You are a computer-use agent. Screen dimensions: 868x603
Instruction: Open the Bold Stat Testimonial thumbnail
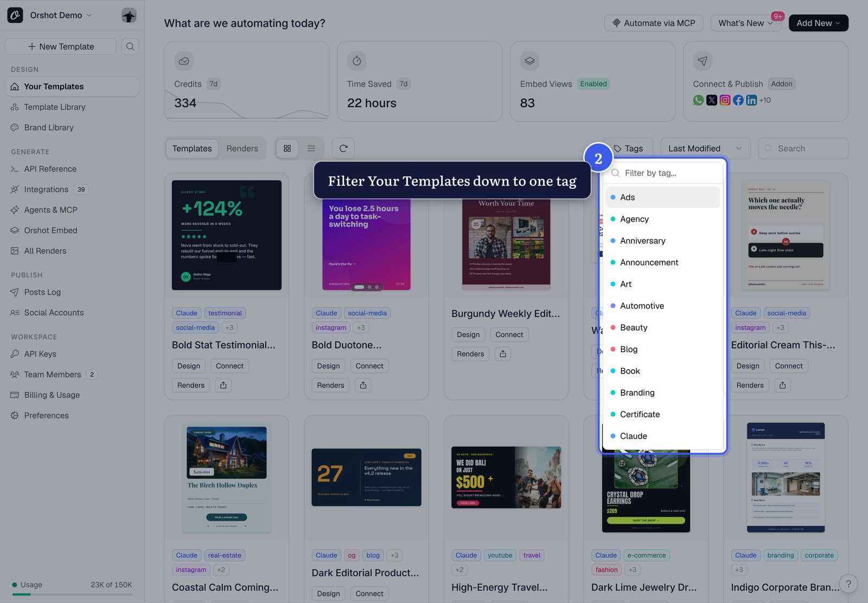[227, 235]
